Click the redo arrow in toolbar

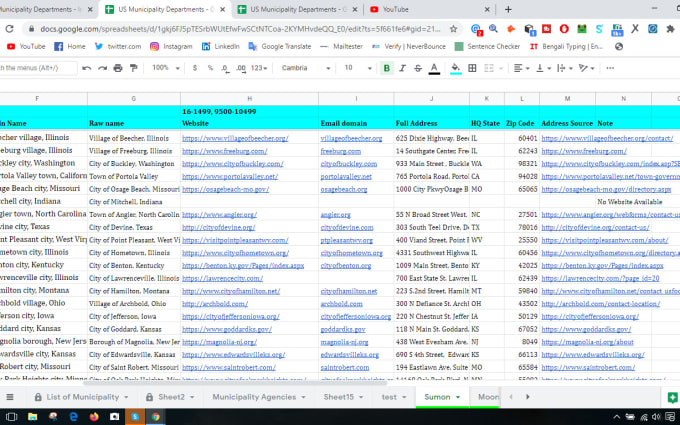point(102,68)
